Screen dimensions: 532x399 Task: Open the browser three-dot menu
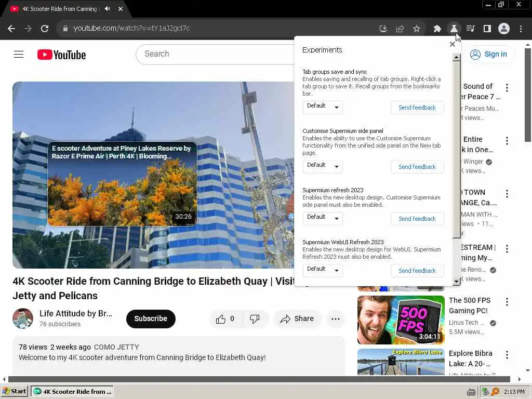[x=521, y=29]
